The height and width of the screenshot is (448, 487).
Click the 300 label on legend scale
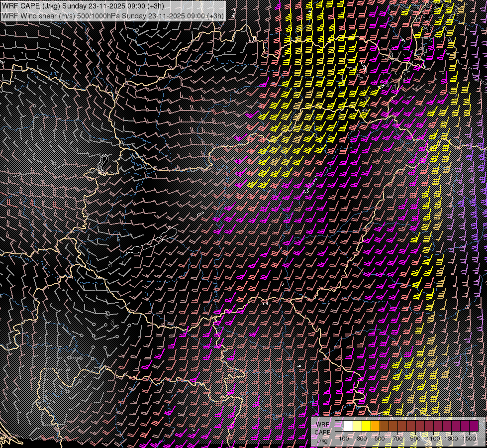[x=362, y=439]
